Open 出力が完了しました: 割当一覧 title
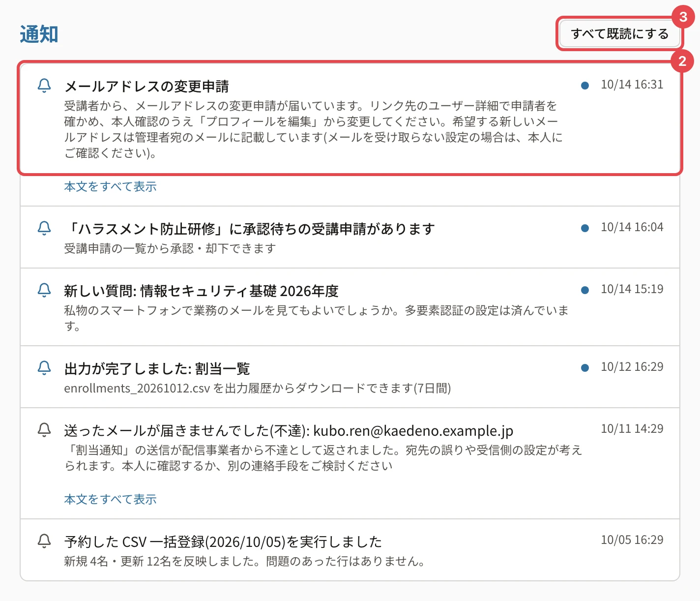Viewport: 700px width, 601px height. [x=157, y=368]
